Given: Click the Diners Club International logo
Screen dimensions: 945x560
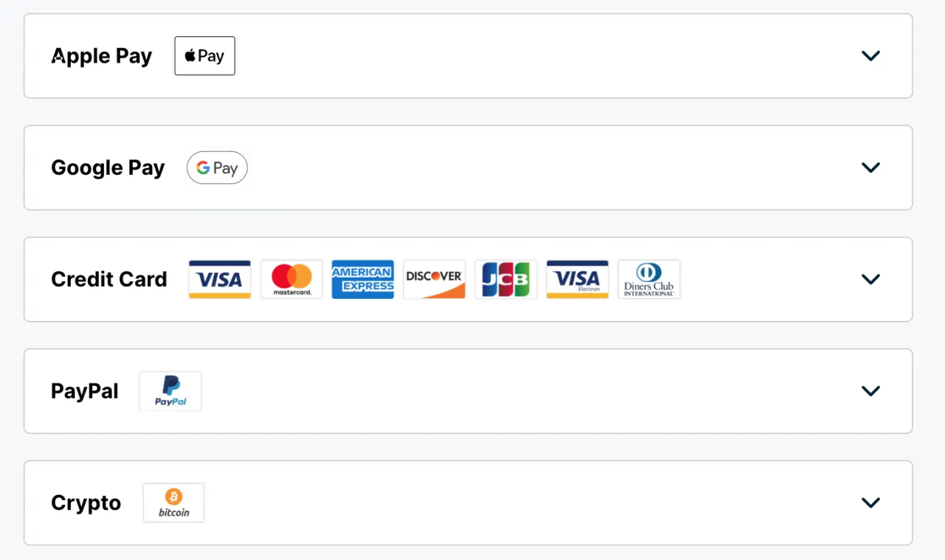Looking at the screenshot, I should (649, 279).
